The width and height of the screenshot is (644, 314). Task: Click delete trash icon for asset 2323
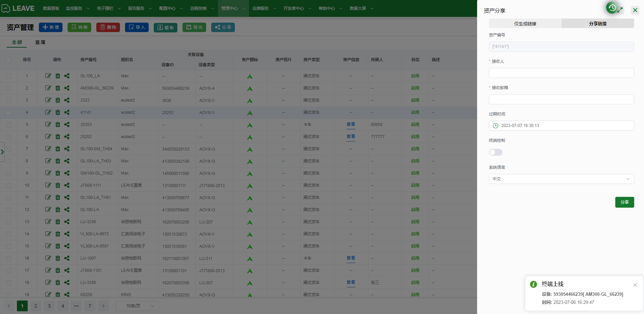58,100
